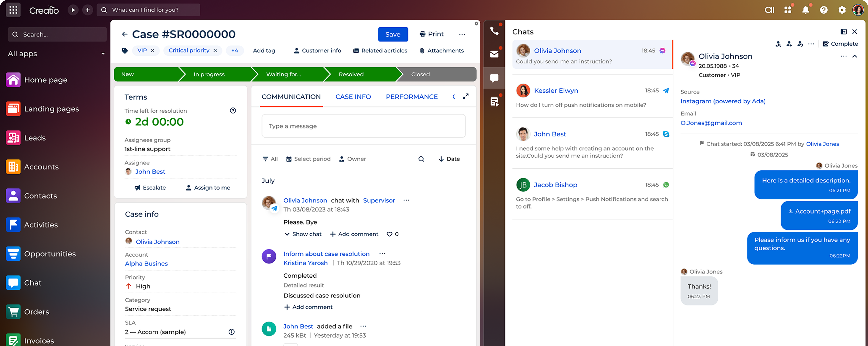The width and height of the screenshot is (868, 346).
Task: Mark the chat as Complete
Action: (840, 44)
